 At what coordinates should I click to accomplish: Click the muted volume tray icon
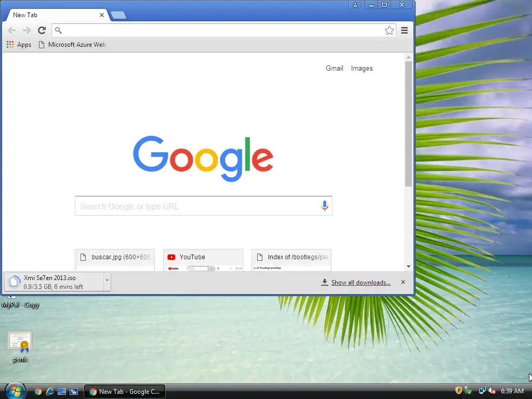pyautogui.click(x=493, y=391)
